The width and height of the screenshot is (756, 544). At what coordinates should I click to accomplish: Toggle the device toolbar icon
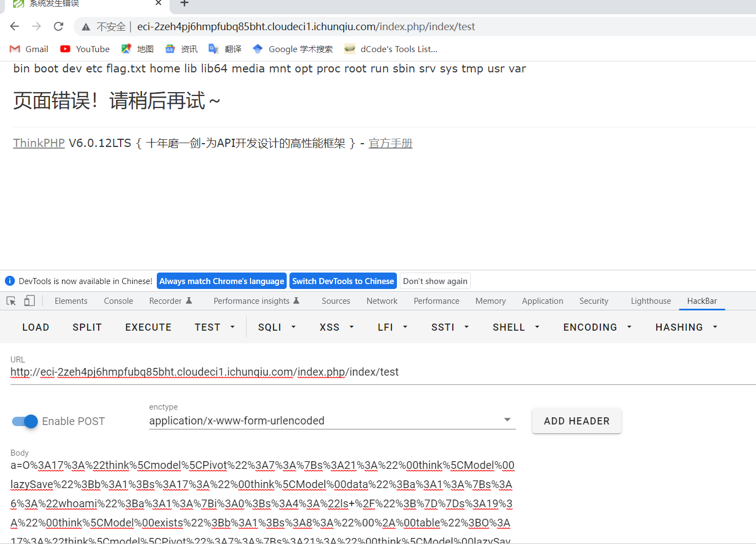tap(30, 301)
